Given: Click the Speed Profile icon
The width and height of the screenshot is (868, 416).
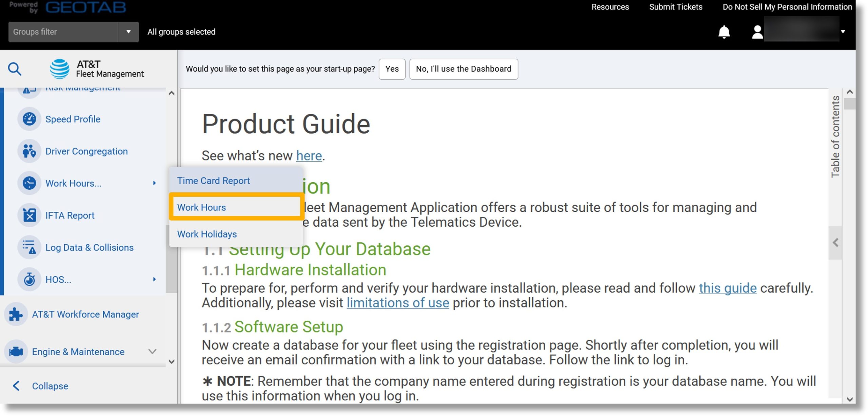Looking at the screenshot, I should (x=28, y=118).
